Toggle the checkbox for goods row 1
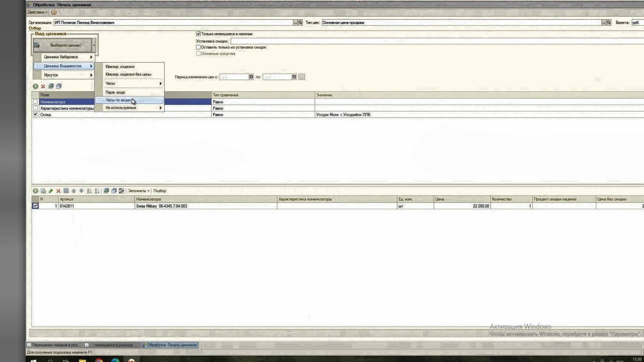 click(35, 206)
